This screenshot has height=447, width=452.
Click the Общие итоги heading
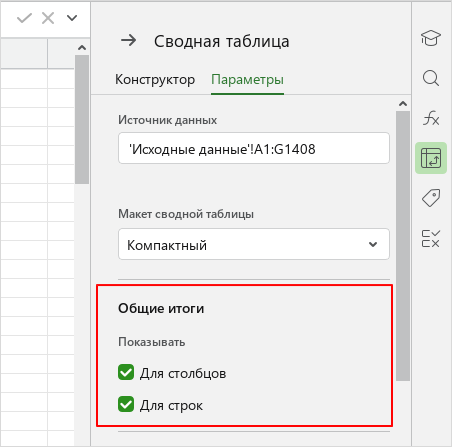click(x=161, y=308)
